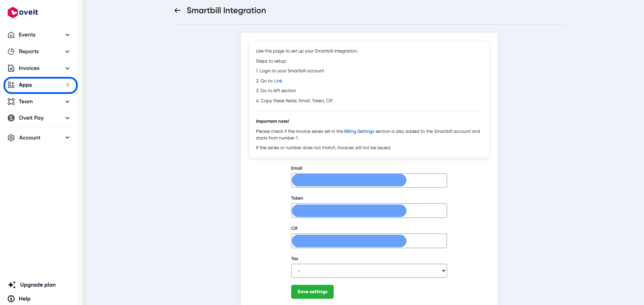Click the Oveit Pay dollar icon
This screenshot has height=305, width=644.
pos(11,118)
